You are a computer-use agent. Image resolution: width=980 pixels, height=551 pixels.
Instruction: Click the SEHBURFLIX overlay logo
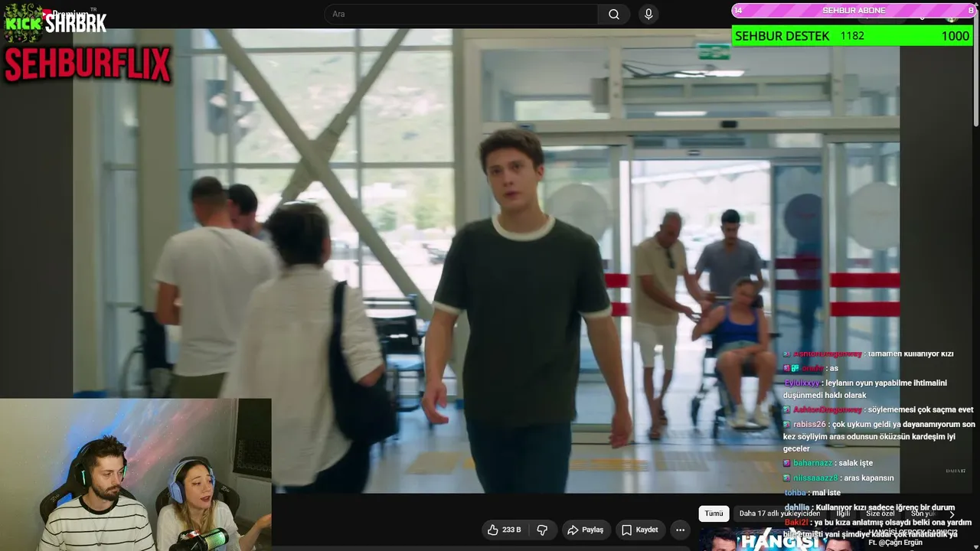[x=87, y=64]
